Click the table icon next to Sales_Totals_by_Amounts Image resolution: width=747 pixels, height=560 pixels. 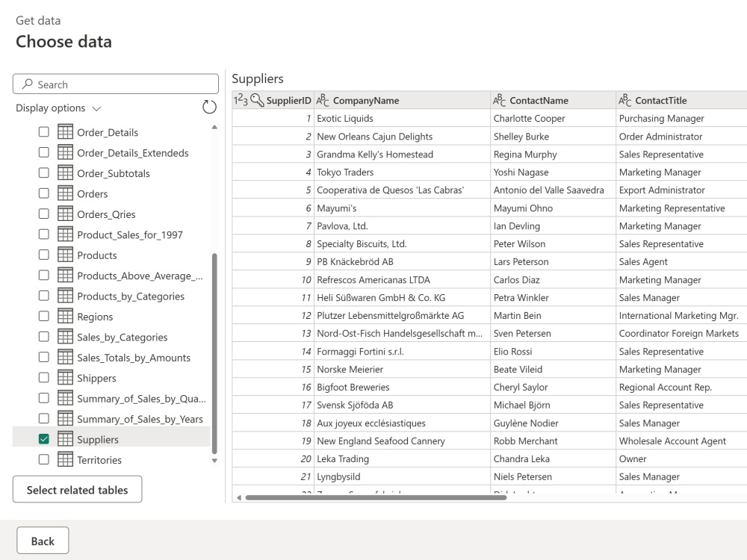[x=65, y=357]
